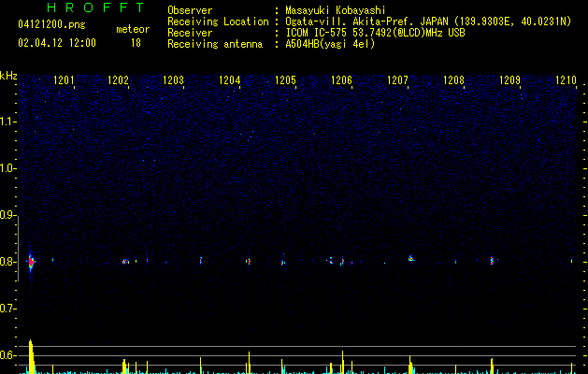This screenshot has width=588, height=374.
Task: Select observer name Masayuki Kobayashi
Action: click(336, 10)
